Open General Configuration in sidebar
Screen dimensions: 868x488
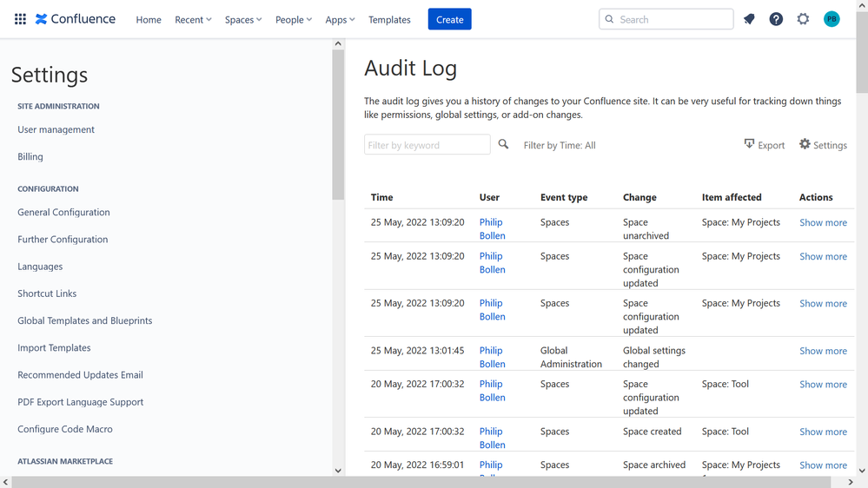(x=63, y=212)
